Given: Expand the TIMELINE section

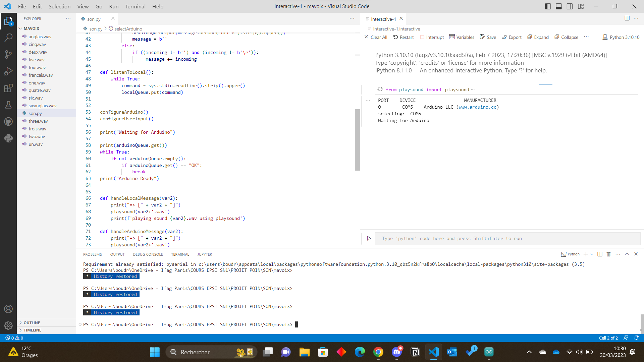Looking at the screenshot, I should pyautogui.click(x=33, y=330).
